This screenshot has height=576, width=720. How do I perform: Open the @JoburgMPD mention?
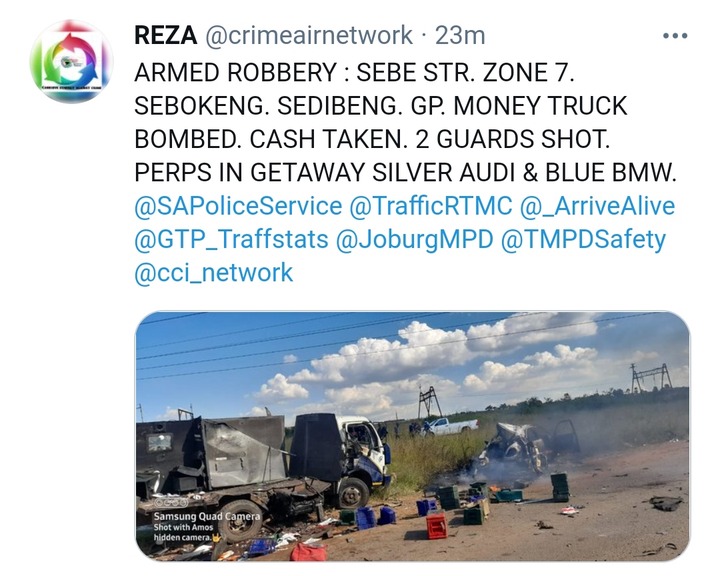(414, 239)
